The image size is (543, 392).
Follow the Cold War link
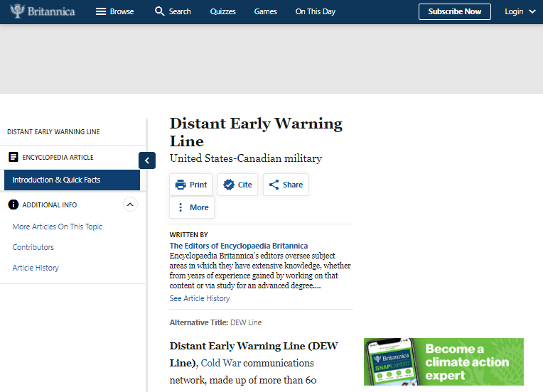point(220,363)
